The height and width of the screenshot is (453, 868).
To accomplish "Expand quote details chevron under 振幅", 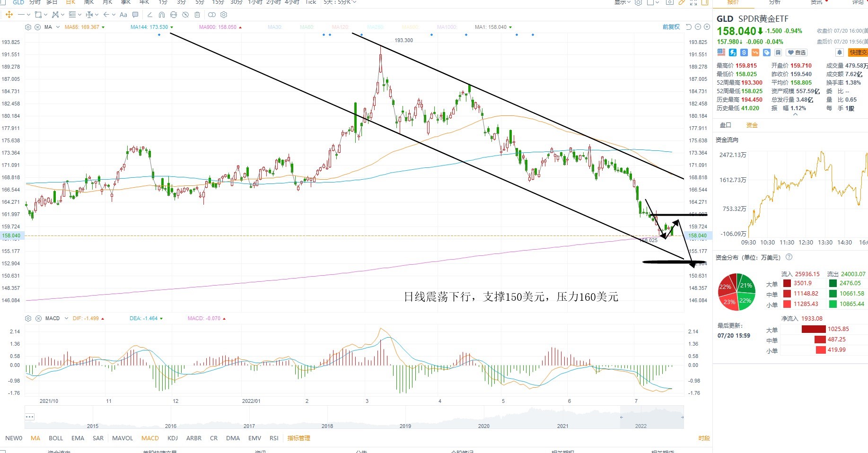I will point(795,114).
